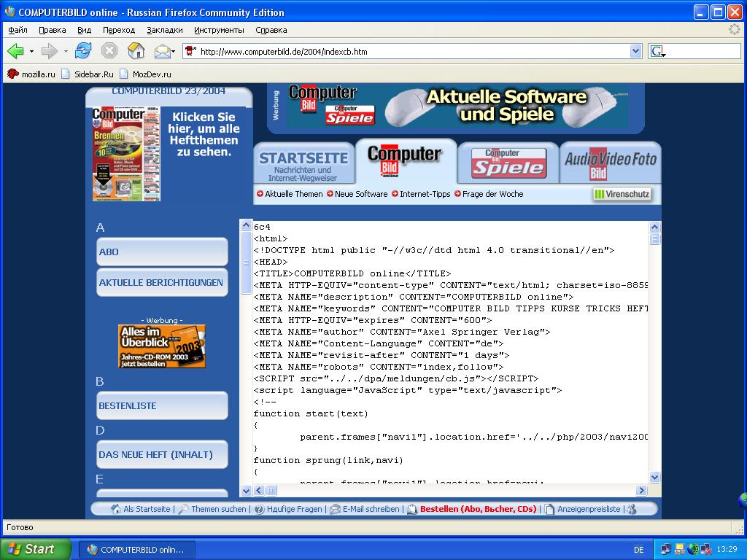747x560 pixels.
Task: Click 'Klicken Sie hier' Heftthemen link
Action: click(204, 134)
